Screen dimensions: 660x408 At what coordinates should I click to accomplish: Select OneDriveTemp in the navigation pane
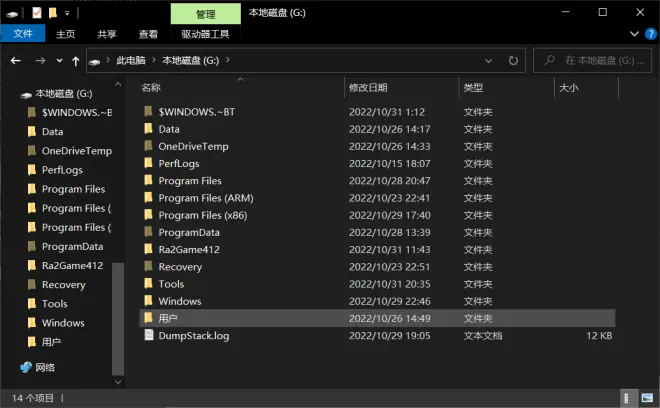[77, 151]
